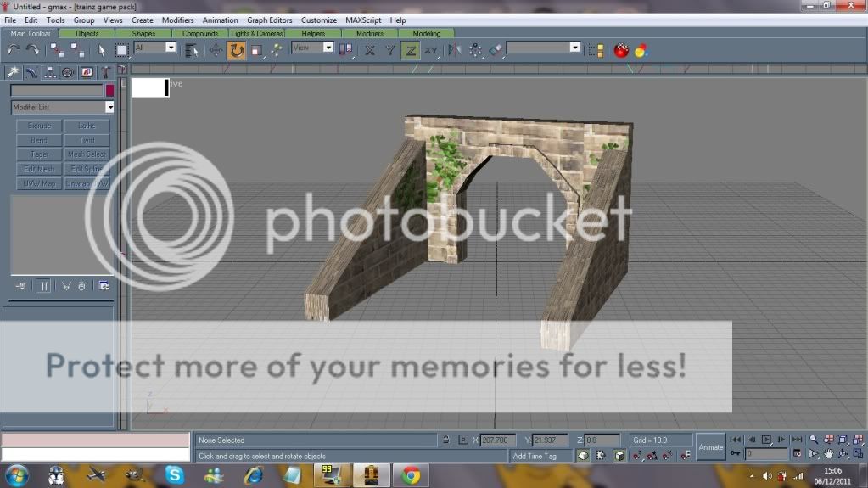Open the Display command panel tab

(87, 72)
